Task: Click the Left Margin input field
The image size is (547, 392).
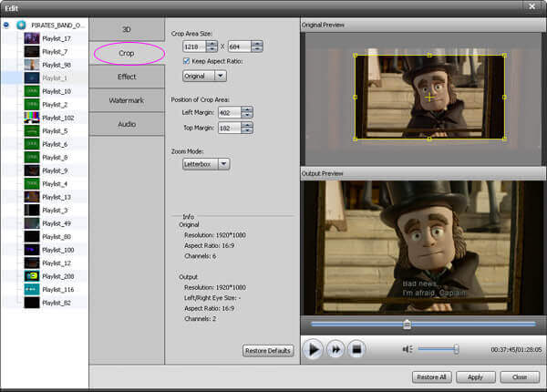Action: (230, 112)
